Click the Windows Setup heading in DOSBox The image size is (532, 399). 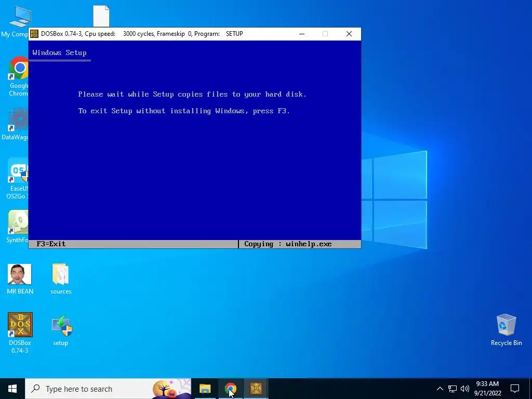tap(59, 52)
